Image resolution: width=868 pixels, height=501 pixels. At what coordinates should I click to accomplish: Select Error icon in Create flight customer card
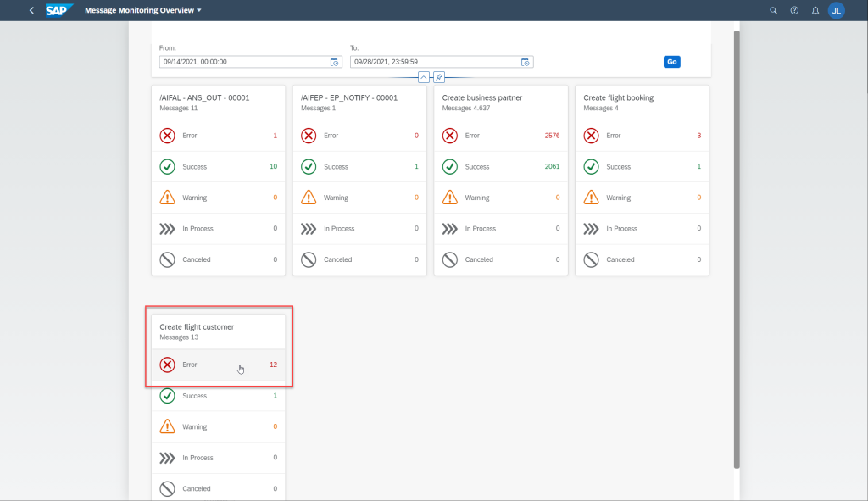pyautogui.click(x=167, y=365)
